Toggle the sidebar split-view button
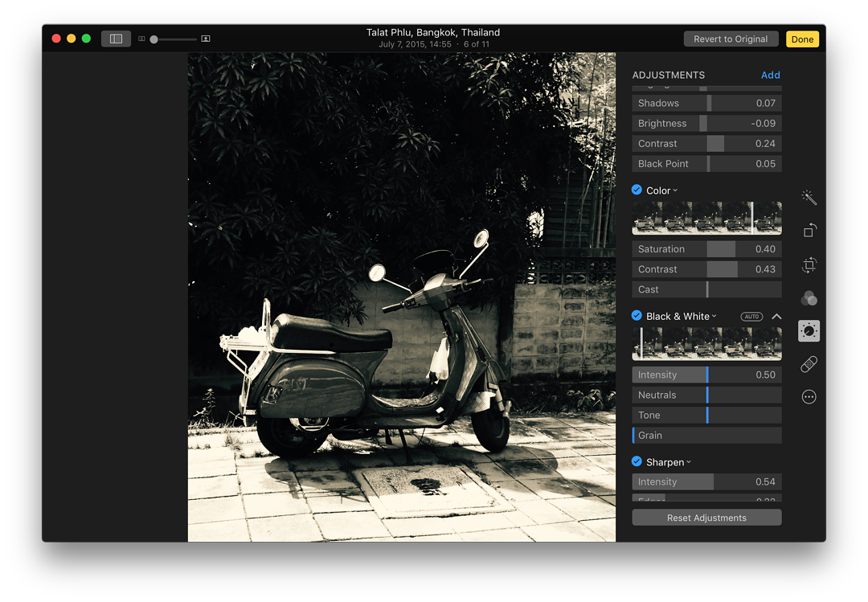The height and width of the screenshot is (602, 868). (x=116, y=39)
